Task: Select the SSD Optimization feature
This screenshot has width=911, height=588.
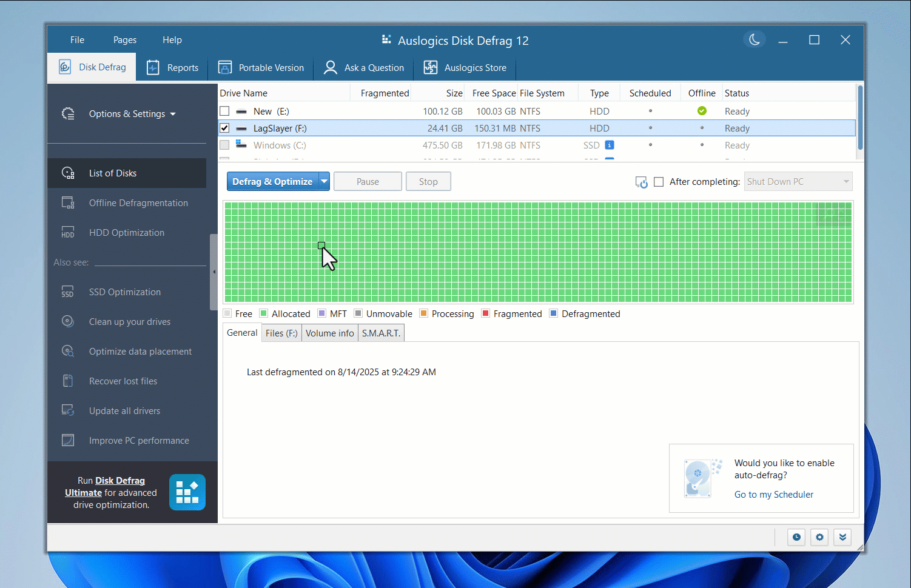Action: [x=125, y=292]
